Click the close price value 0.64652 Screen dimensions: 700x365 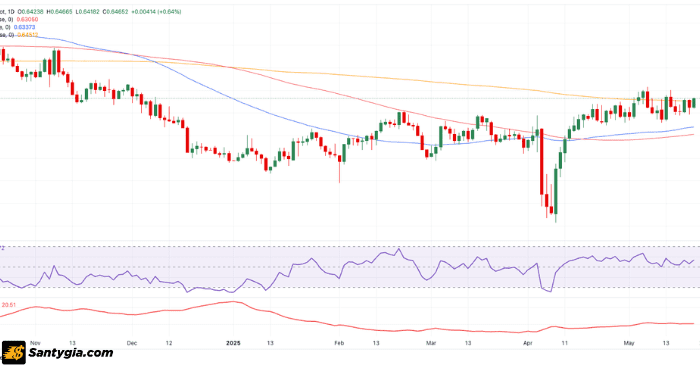tap(118, 12)
